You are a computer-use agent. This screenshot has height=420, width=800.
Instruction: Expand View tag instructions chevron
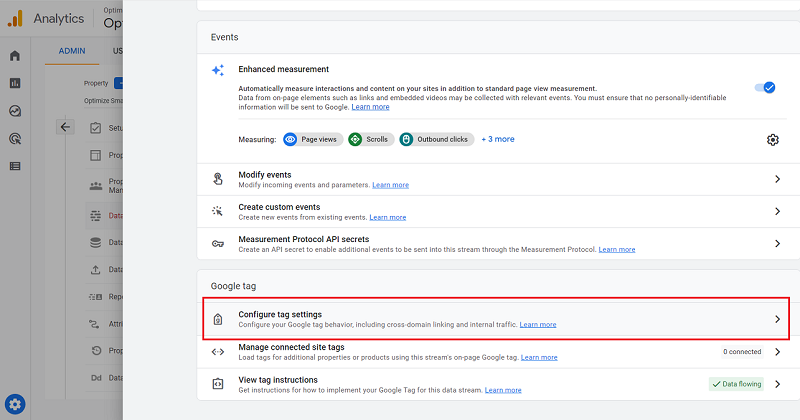pyautogui.click(x=778, y=384)
